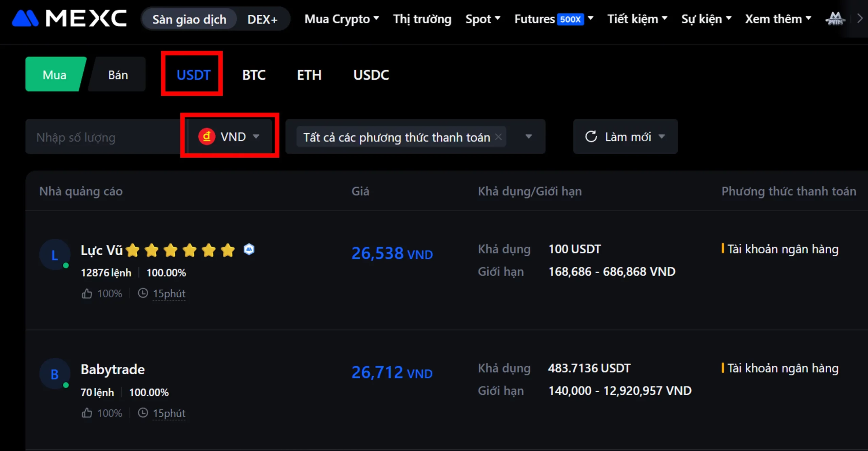Remove the all payment methods filter tag
This screenshot has width=868, height=451.
pyautogui.click(x=498, y=137)
